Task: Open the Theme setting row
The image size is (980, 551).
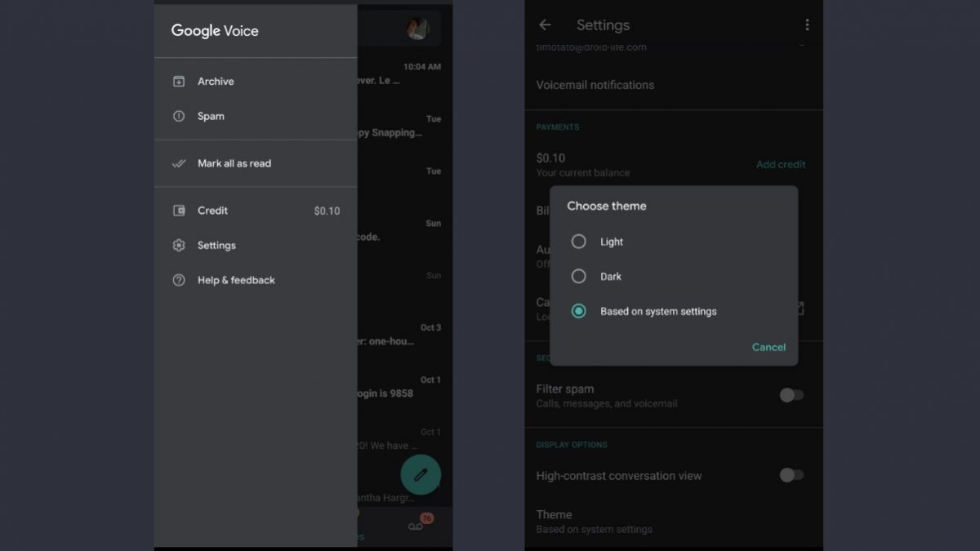Action: pyautogui.click(x=594, y=521)
